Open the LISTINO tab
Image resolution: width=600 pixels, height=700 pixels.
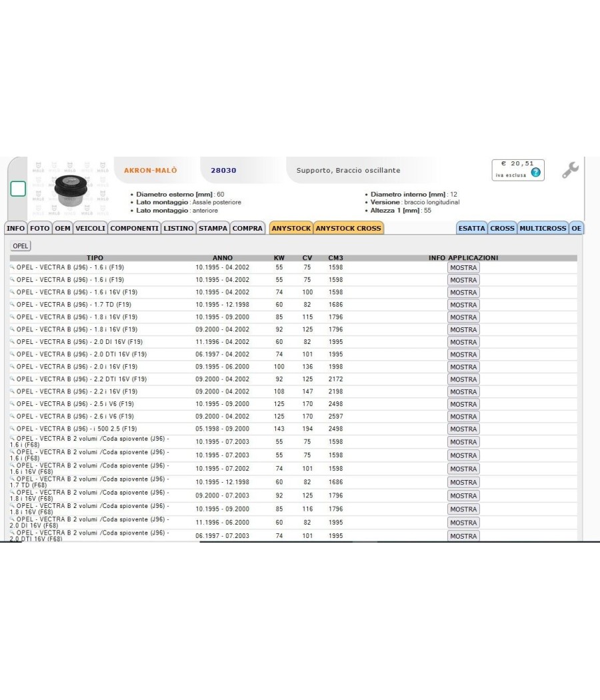179,228
